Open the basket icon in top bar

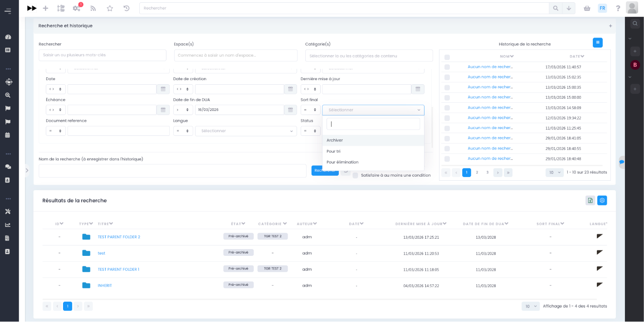point(587,8)
